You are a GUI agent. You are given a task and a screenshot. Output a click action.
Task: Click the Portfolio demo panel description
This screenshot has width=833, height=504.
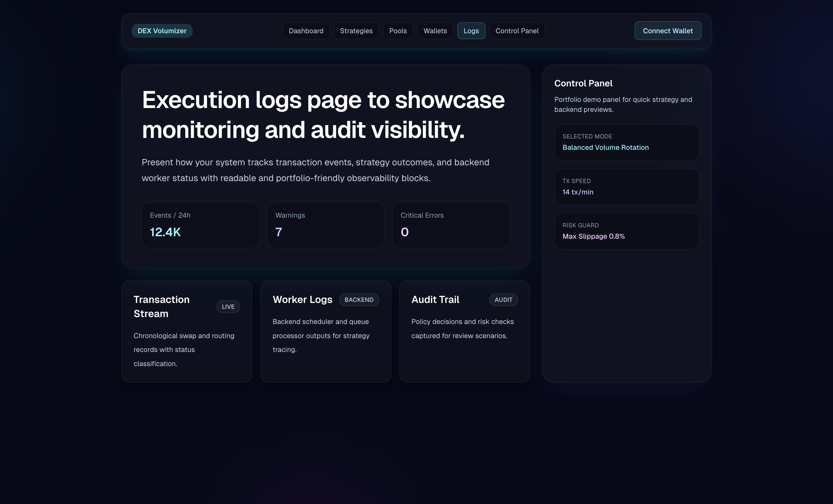tap(623, 104)
